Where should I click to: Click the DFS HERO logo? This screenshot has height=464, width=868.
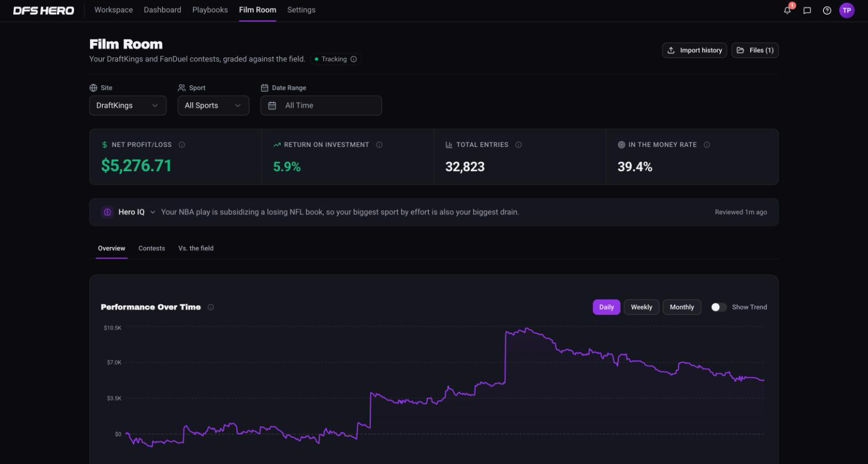coord(44,10)
